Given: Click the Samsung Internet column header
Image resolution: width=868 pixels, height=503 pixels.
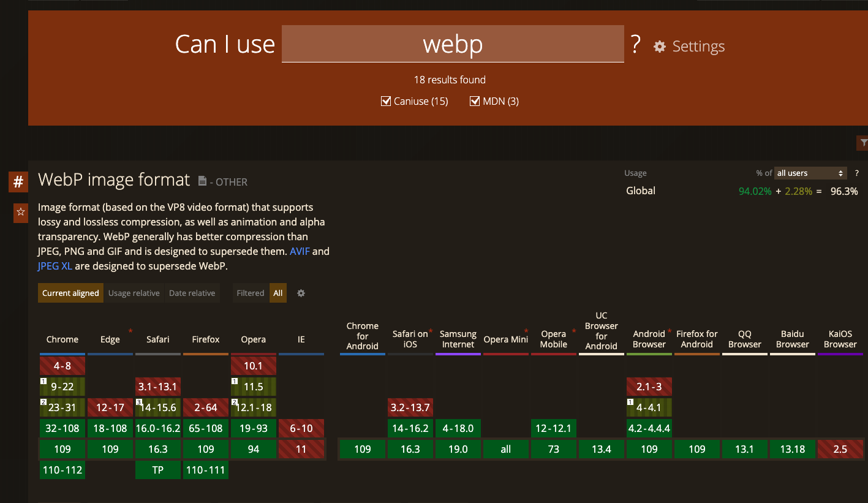Looking at the screenshot, I should [458, 339].
